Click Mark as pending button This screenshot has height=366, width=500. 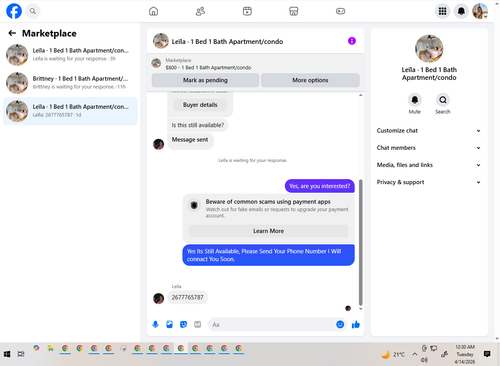tap(205, 80)
